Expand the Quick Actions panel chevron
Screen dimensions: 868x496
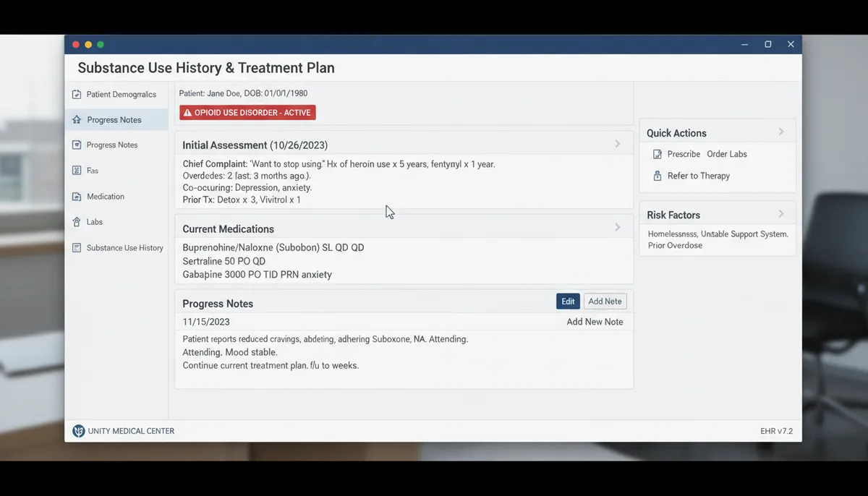[x=781, y=132]
